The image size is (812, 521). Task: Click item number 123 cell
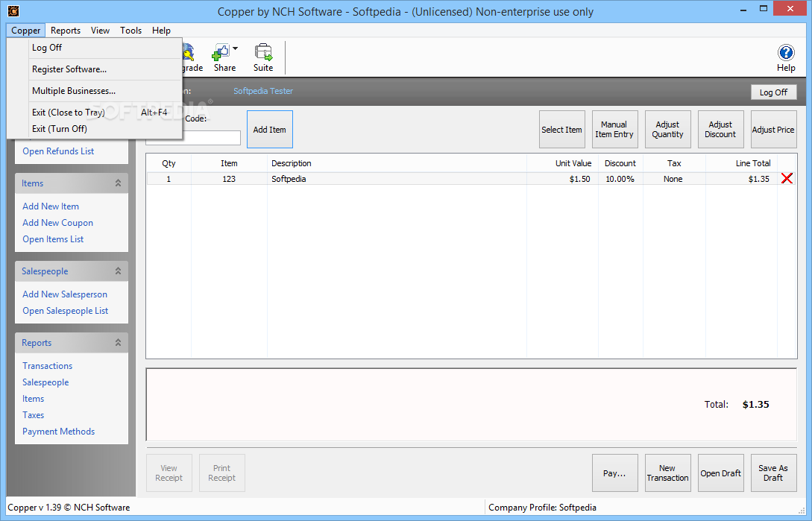229,179
